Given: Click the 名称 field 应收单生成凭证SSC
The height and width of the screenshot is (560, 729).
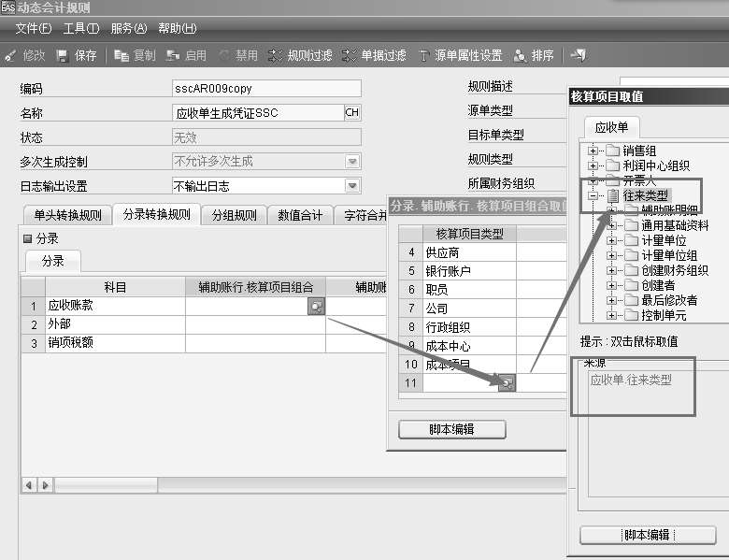Looking at the screenshot, I should coord(259,112).
